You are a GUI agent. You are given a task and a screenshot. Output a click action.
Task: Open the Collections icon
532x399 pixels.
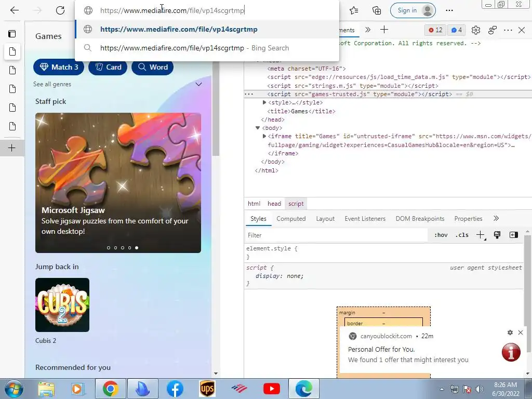(377, 10)
